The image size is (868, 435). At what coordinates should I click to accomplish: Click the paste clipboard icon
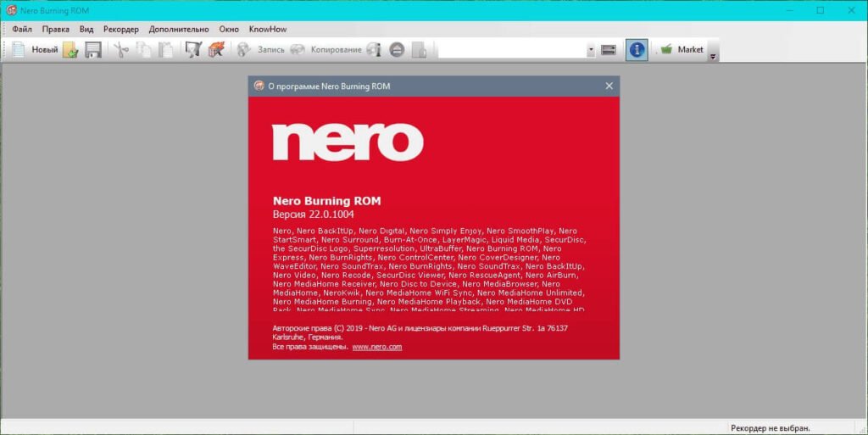165,50
